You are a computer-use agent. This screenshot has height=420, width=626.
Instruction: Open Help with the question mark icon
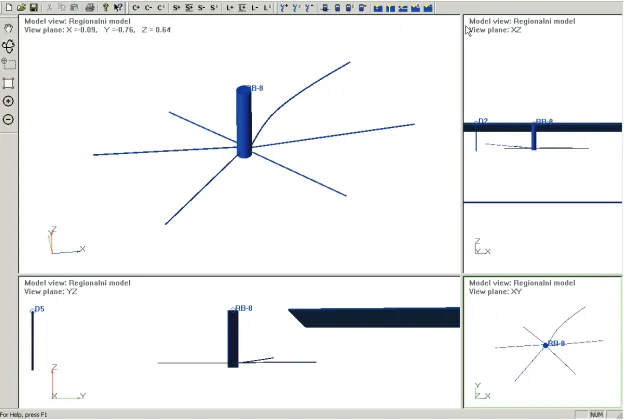[x=105, y=8]
